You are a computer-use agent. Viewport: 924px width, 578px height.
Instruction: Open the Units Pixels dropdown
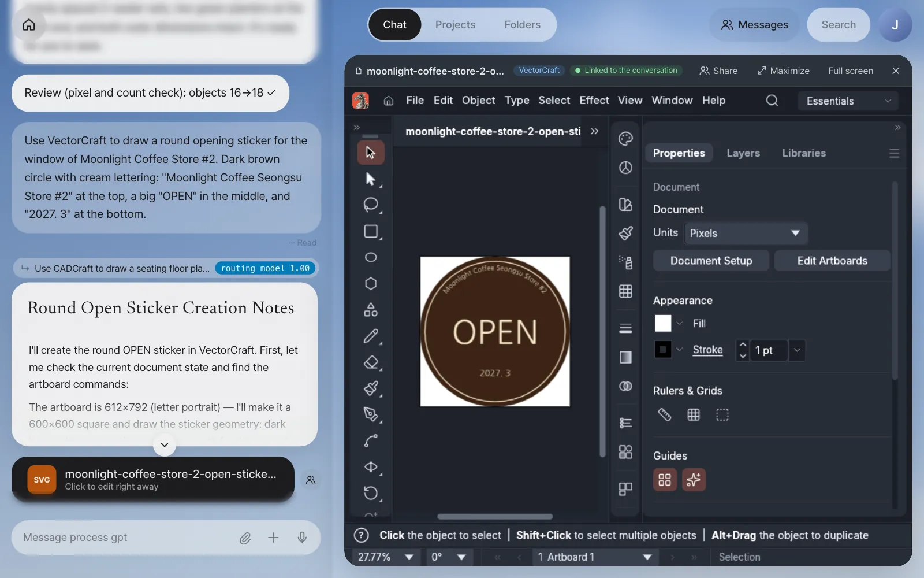746,233
